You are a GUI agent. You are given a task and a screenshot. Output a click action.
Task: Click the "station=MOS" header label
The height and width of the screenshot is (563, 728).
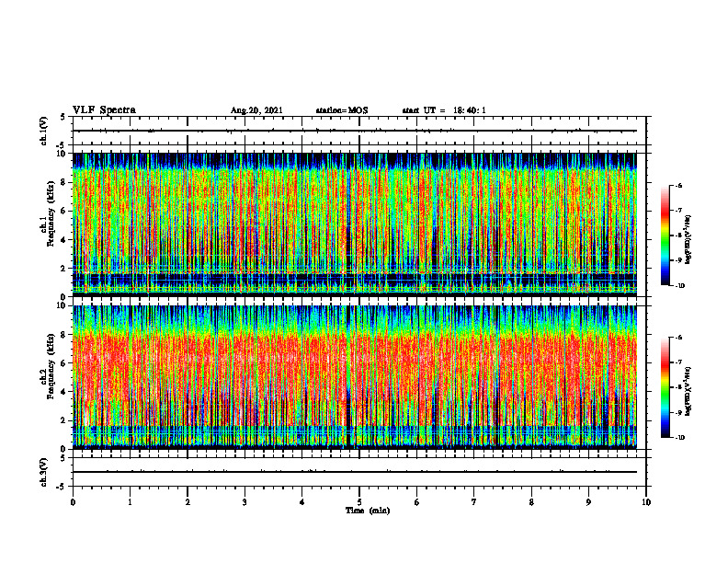tap(342, 110)
